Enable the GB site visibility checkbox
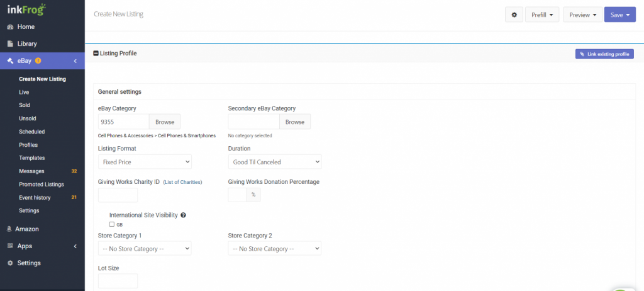Image resolution: width=644 pixels, height=291 pixels. click(112, 224)
